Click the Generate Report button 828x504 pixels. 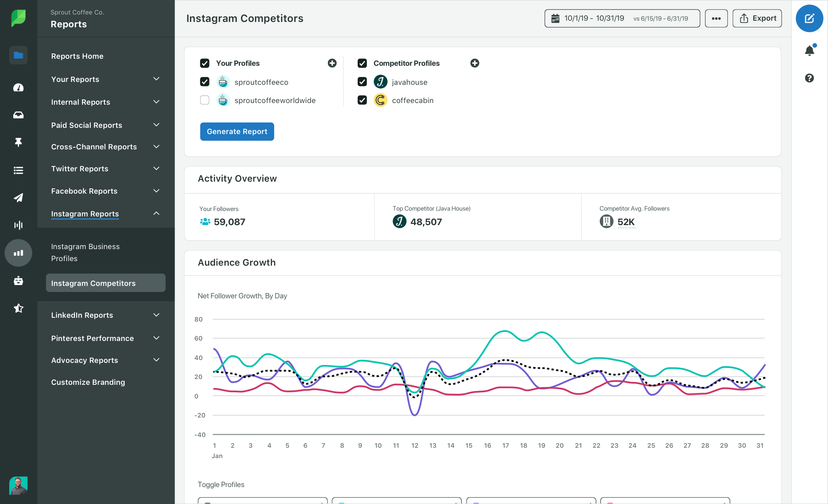click(237, 131)
